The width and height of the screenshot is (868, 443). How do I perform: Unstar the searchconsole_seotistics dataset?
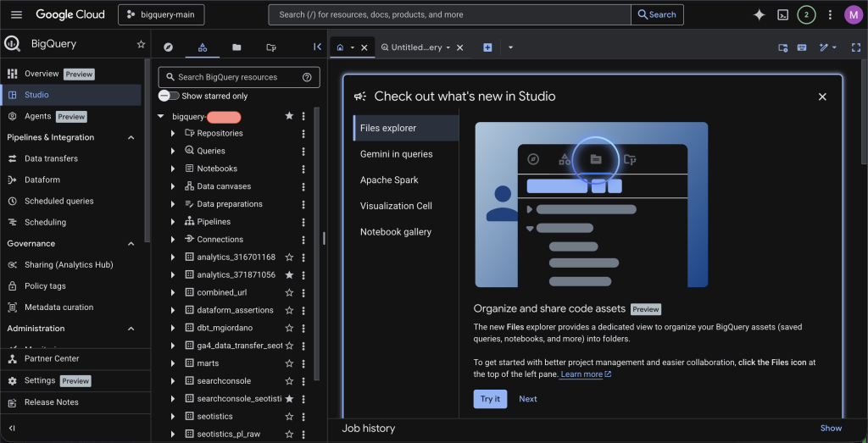click(x=289, y=398)
